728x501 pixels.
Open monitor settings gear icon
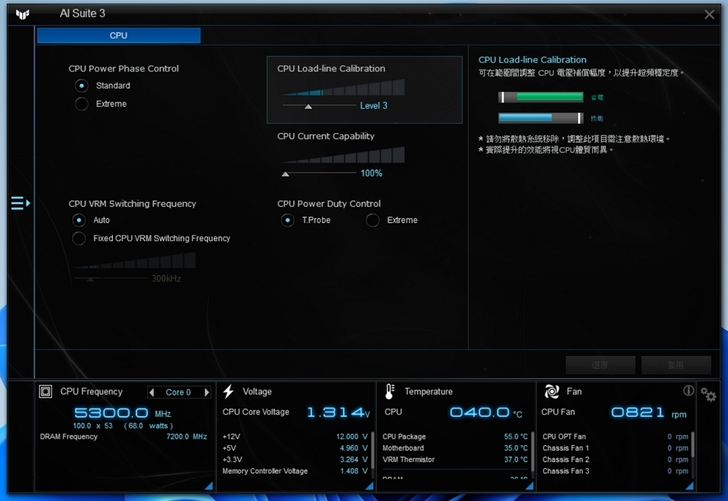point(708,395)
